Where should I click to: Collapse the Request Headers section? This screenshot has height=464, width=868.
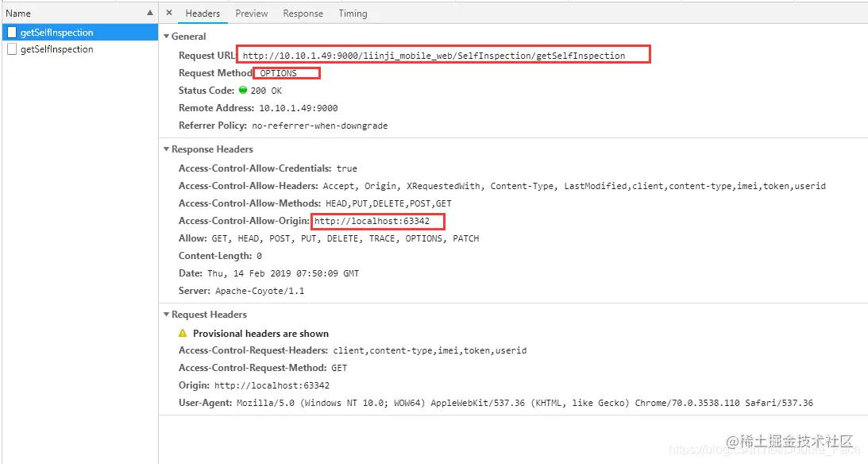click(166, 314)
